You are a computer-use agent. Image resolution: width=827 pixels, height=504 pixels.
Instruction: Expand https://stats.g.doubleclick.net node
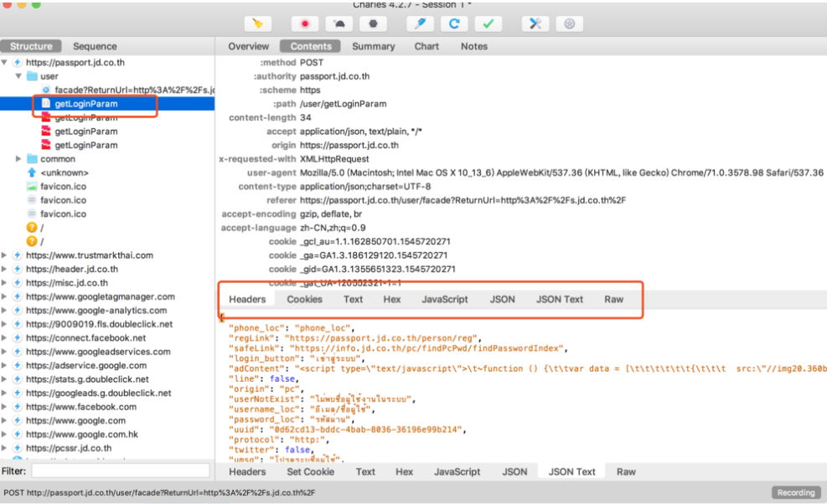point(4,379)
